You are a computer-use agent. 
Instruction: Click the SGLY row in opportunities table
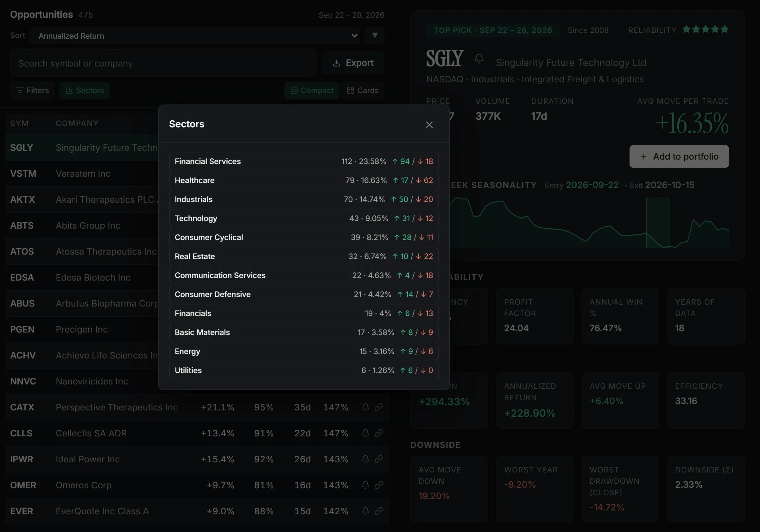[82, 148]
